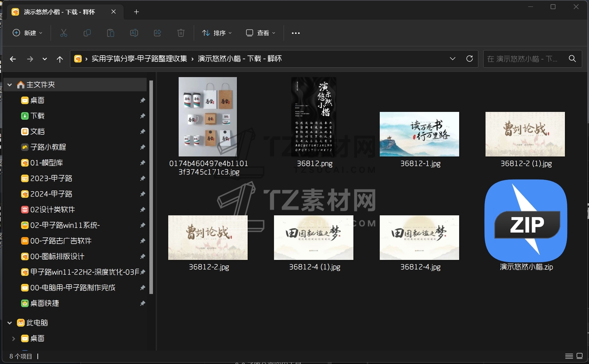Unpin 下载 folder from quick access
This screenshot has height=364, width=589.
coord(143,116)
